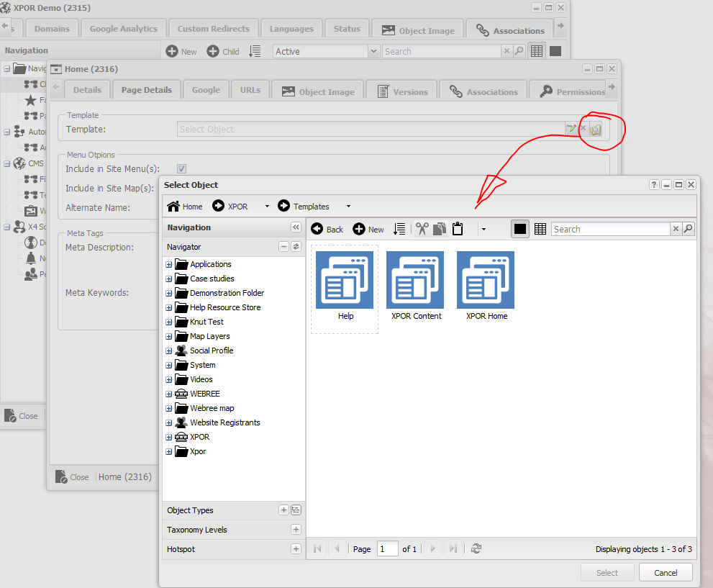The height and width of the screenshot is (588, 713).
Task: Click the scissors cut icon
Action: point(422,229)
